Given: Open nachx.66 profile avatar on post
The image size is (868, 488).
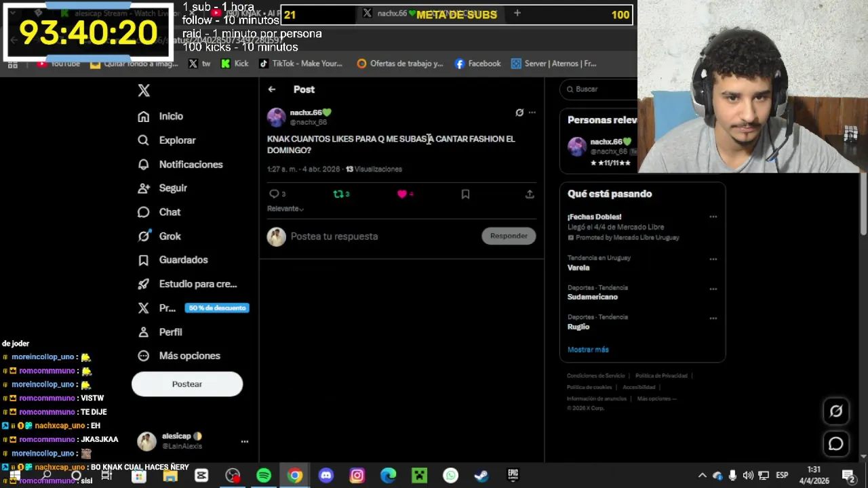Looking at the screenshot, I should coord(277,117).
